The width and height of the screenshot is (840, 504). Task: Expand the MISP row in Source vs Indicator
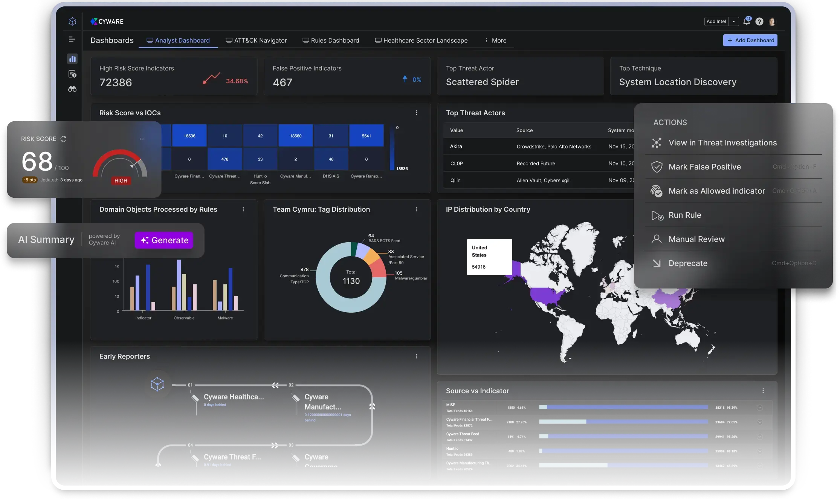coord(760,407)
